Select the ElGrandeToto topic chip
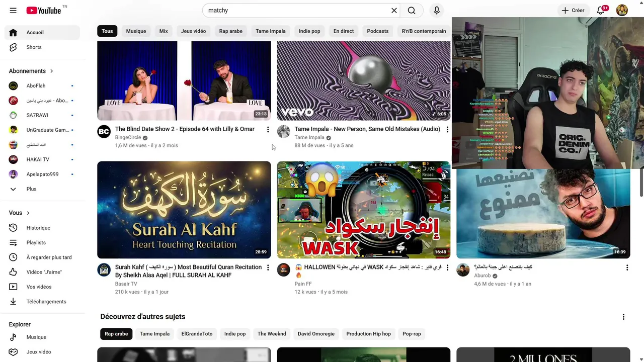The height and width of the screenshot is (362, 644). [197, 334]
